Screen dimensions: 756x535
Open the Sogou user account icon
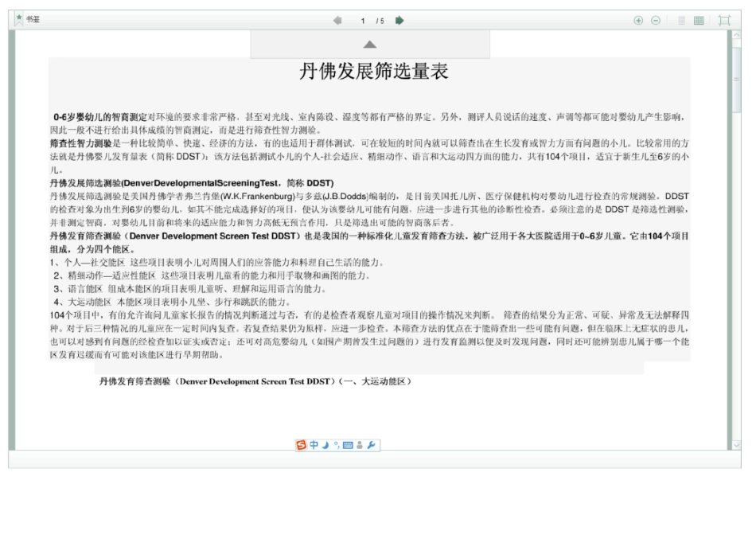[x=360, y=445]
